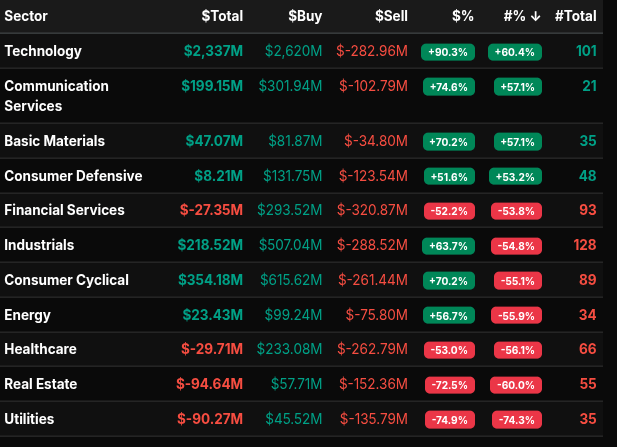617x447 pixels.
Task: Click the Energy sector name
Action: [x=27, y=315]
